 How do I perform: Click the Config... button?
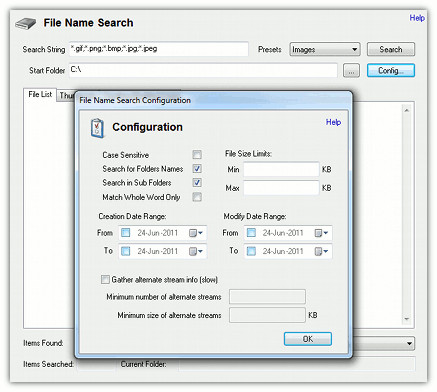pyautogui.click(x=391, y=71)
